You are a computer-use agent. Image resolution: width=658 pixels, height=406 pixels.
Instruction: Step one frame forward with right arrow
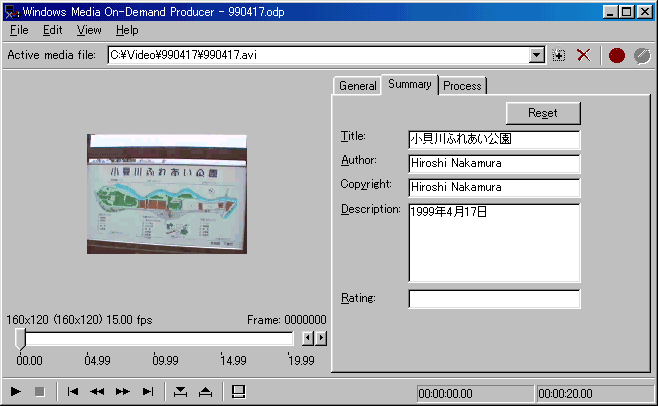[x=321, y=338]
